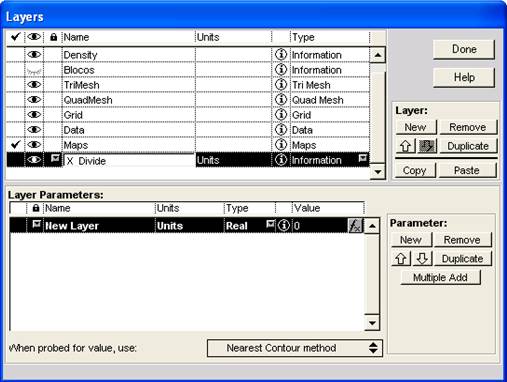Open type popup flag on X Divide Information
The image size is (507, 382).
pos(362,158)
